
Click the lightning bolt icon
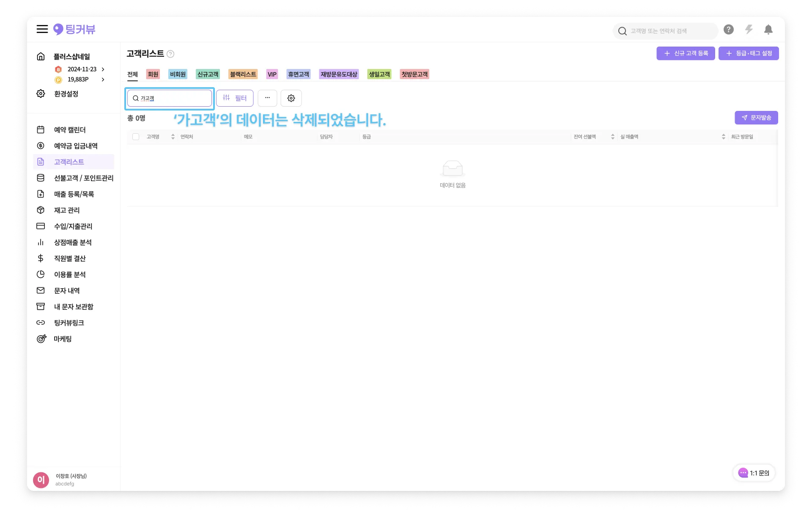pos(749,30)
